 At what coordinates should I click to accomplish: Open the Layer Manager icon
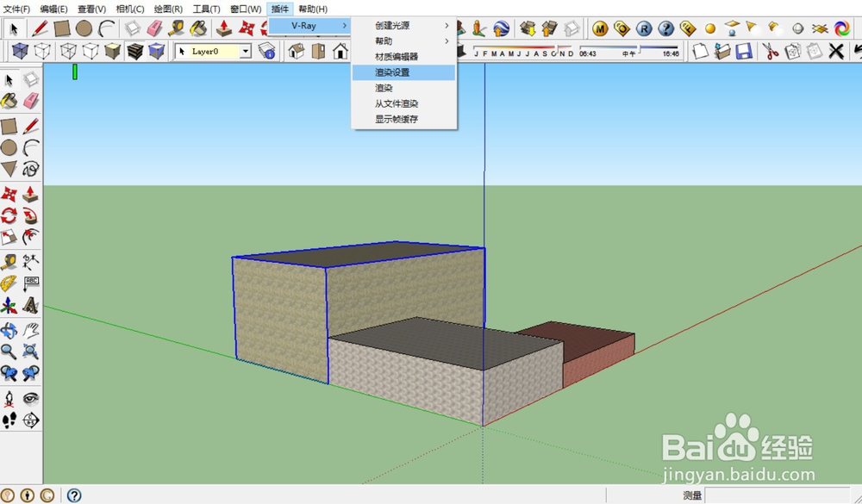[266, 51]
